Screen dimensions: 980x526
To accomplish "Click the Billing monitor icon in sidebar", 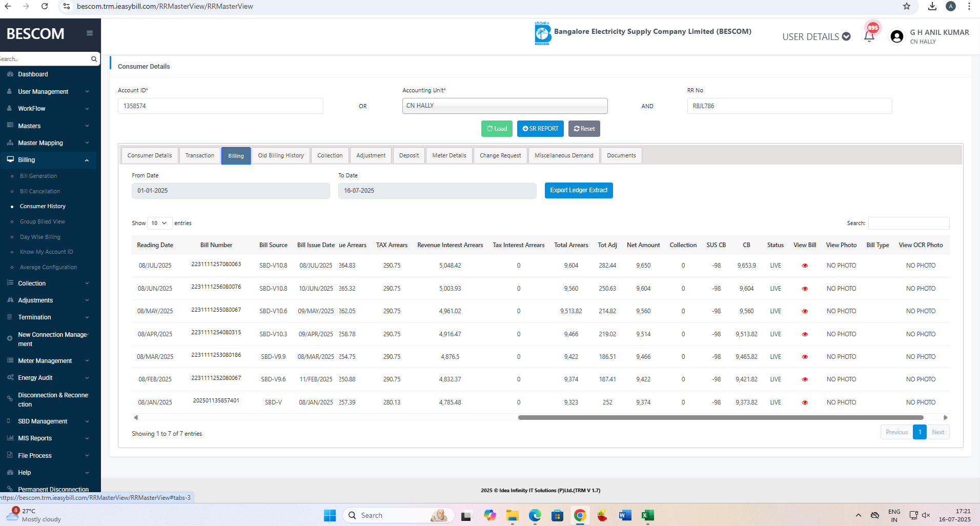I will click(x=10, y=160).
